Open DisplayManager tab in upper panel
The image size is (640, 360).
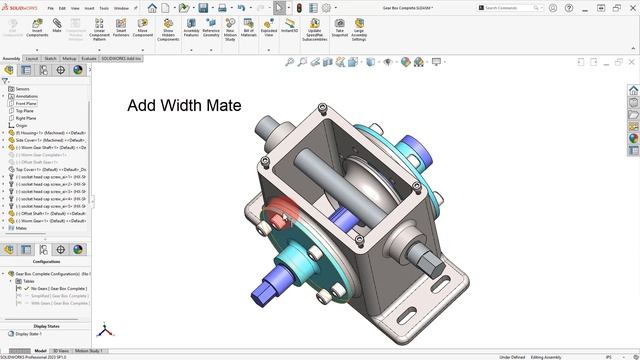78,70
